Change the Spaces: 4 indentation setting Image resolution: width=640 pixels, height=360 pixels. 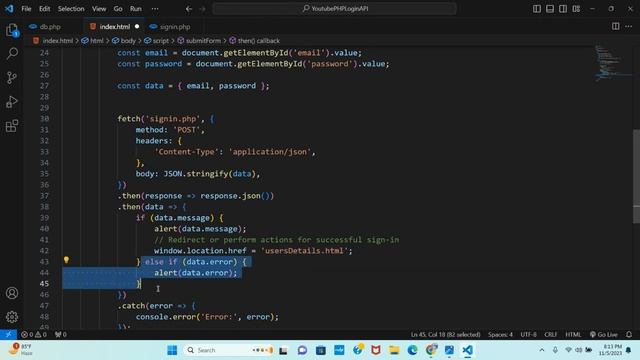point(500,334)
